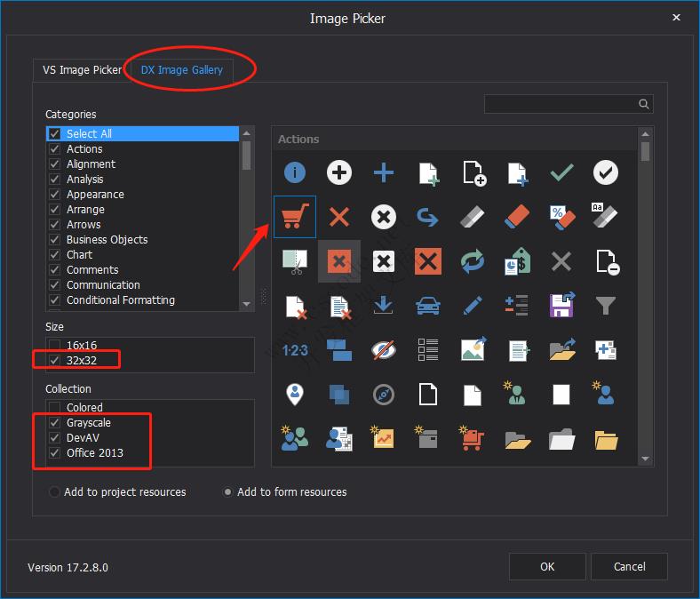Image resolution: width=700 pixels, height=599 pixels.
Task: Confirm selection with the OK button
Action: click(547, 567)
